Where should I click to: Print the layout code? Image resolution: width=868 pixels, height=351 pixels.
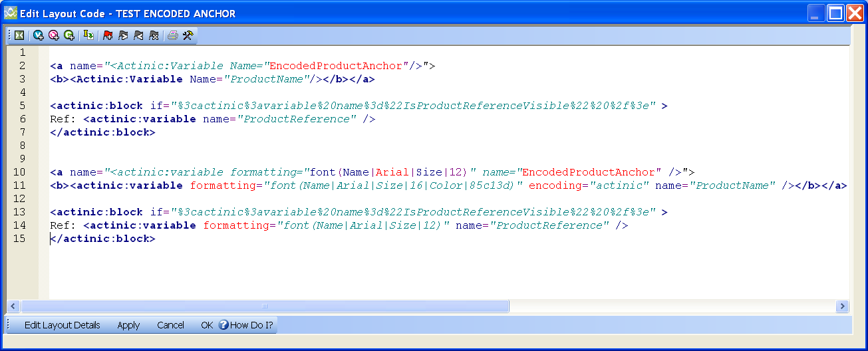coord(172,36)
